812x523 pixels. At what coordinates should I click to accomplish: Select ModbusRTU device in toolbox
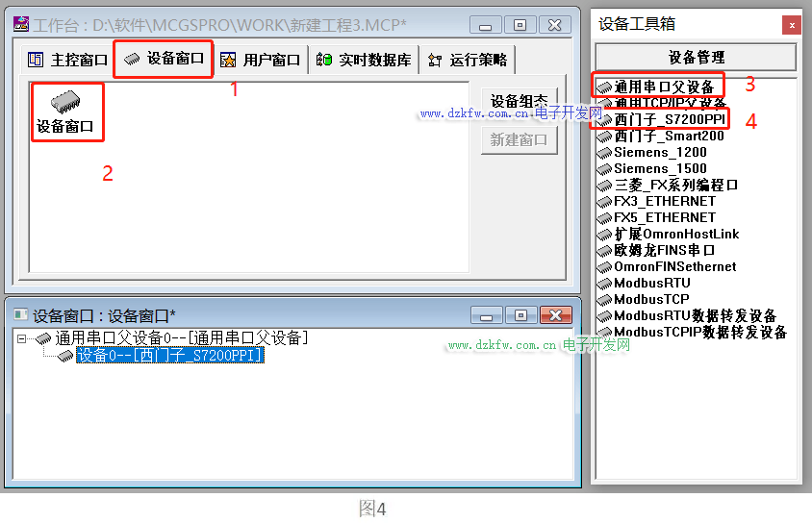coord(652,284)
